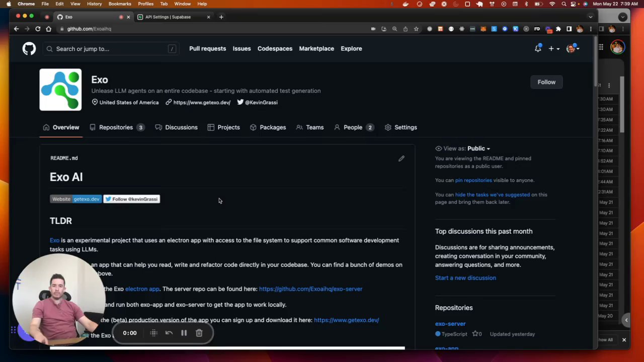Open the notifications bell

tap(538, 49)
